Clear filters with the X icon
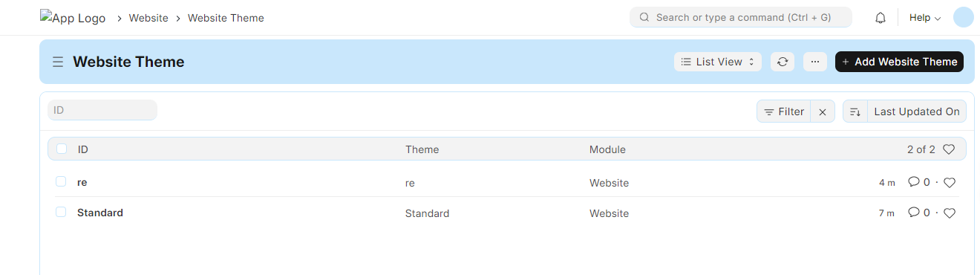Image resolution: width=980 pixels, height=275 pixels. coord(823,111)
